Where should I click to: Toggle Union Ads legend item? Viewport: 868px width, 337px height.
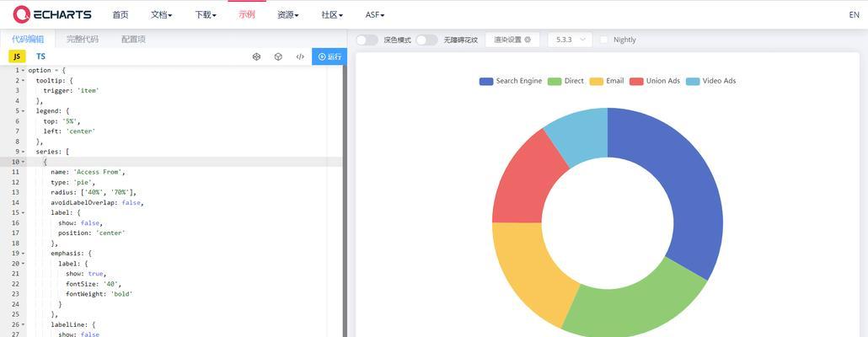point(655,81)
